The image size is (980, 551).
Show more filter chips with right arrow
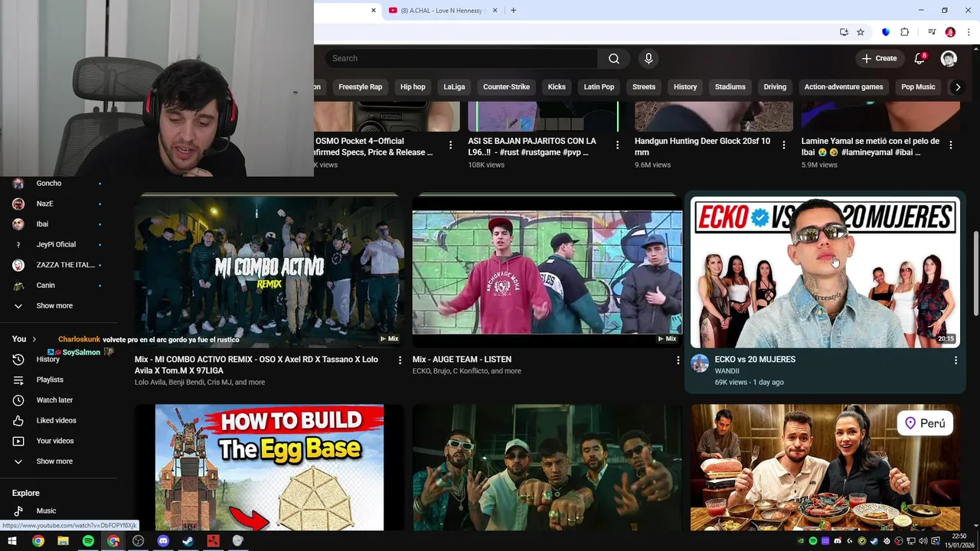click(x=957, y=87)
